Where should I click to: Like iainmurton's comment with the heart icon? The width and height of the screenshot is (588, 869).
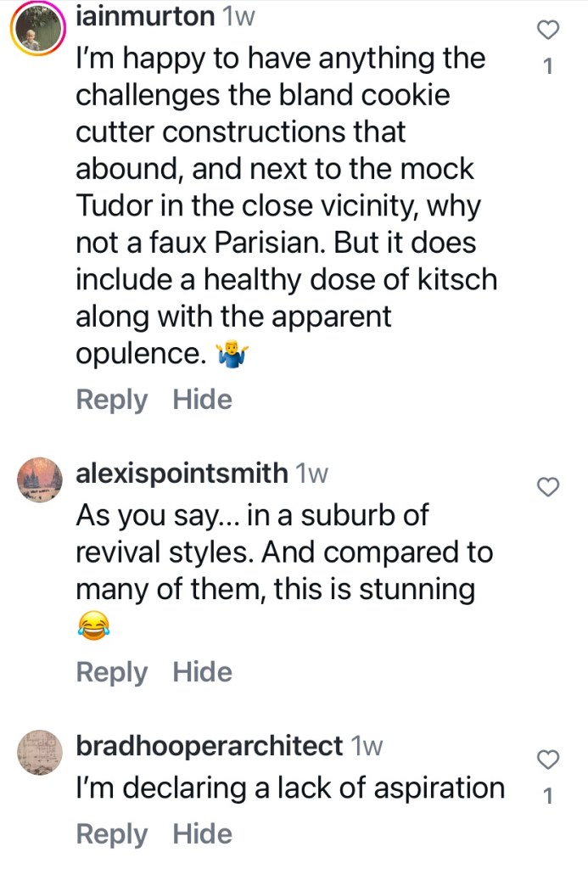[549, 31]
